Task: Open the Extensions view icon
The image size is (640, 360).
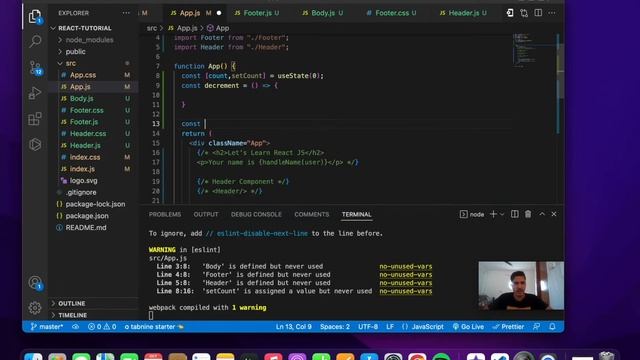Action: (35, 119)
